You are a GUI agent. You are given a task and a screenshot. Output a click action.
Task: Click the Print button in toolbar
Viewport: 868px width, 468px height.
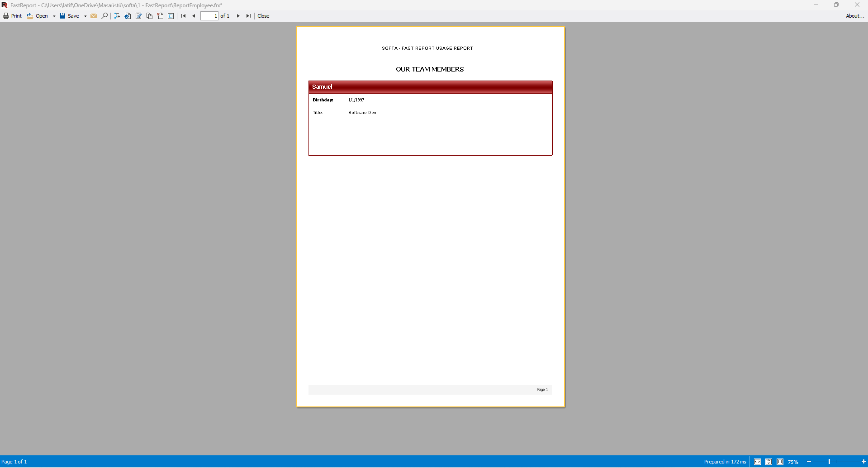pyautogui.click(x=12, y=16)
